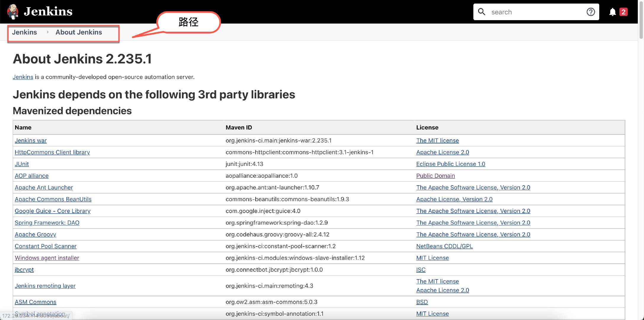Open notifications via the bell icon
This screenshot has height=320, width=644.
point(612,12)
